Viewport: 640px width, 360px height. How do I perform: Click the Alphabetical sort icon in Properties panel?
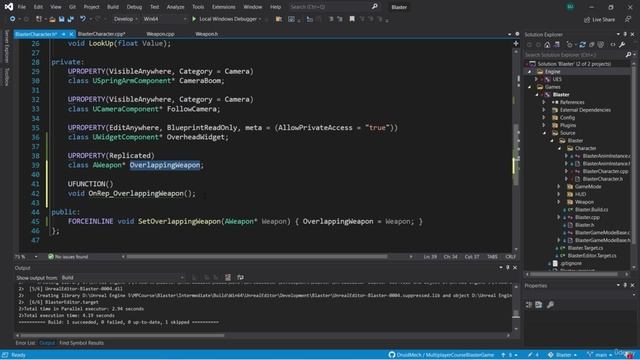pyautogui.click(x=539, y=304)
